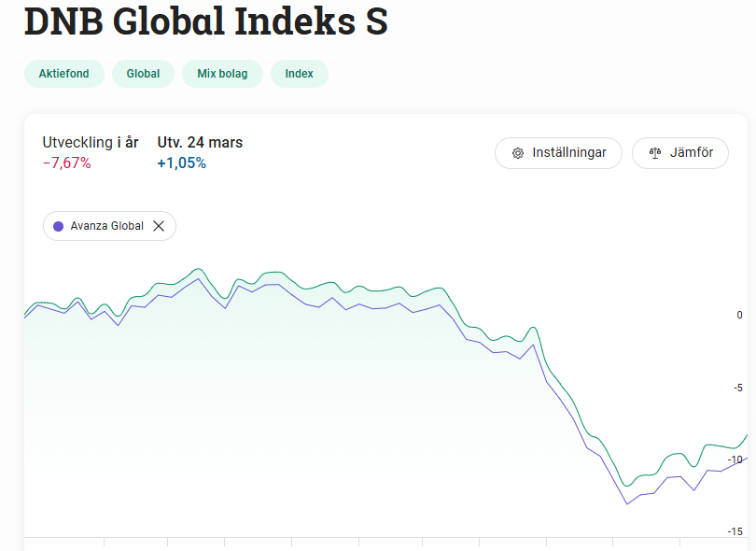Click the purple line lowest point on chart

(627, 503)
